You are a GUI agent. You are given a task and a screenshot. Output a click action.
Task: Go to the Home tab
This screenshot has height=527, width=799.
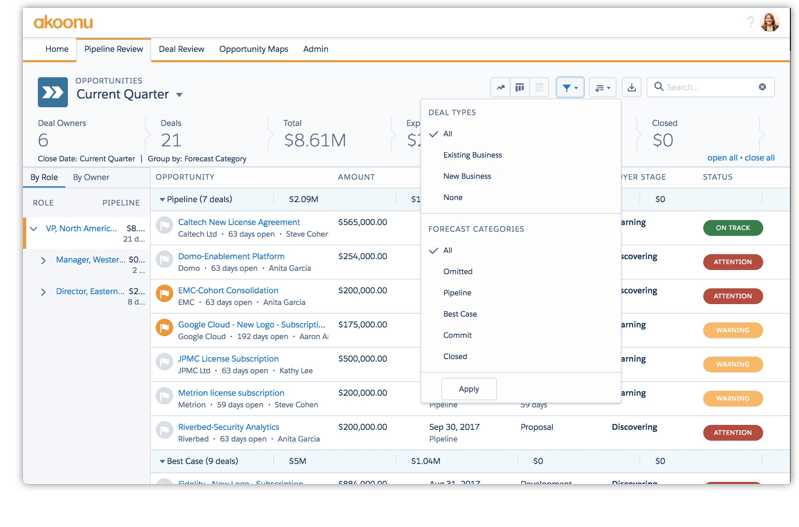[x=57, y=49]
